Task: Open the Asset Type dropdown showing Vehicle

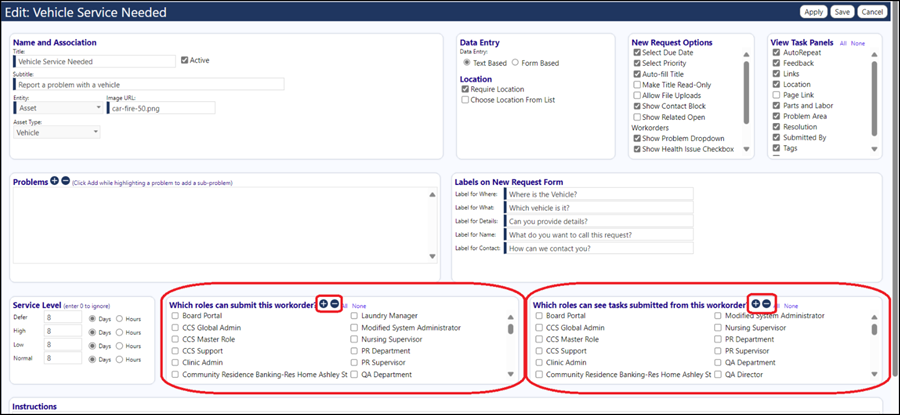Action: 56,133
